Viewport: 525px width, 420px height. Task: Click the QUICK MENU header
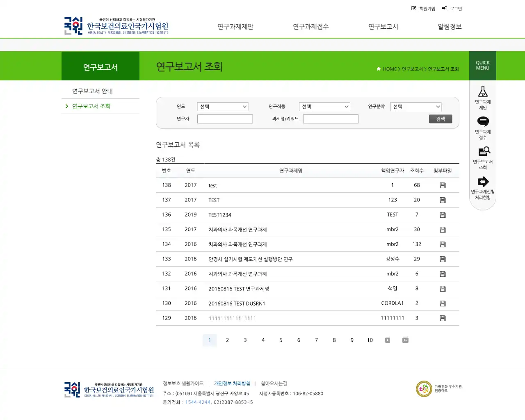point(483,66)
